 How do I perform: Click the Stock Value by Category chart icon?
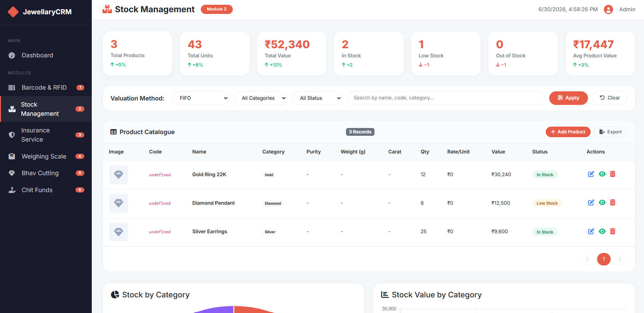point(385,295)
